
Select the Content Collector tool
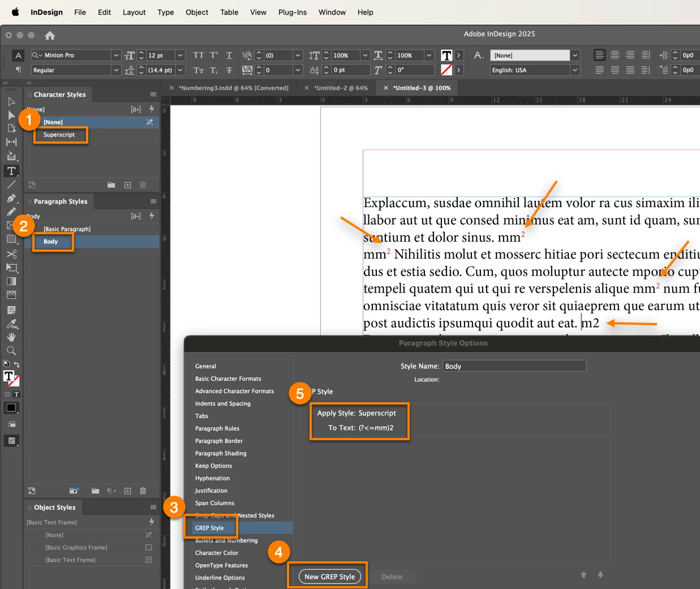coord(11,156)
